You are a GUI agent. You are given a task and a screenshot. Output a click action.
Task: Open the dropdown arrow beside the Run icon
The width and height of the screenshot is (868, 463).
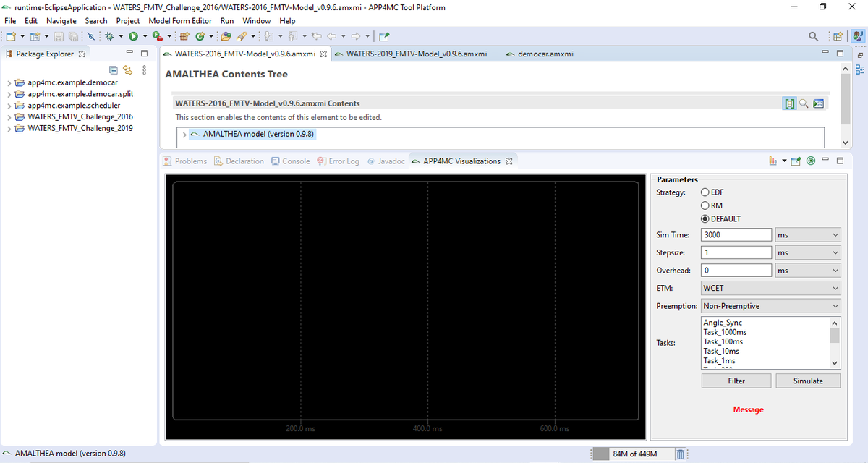[145, 36]
